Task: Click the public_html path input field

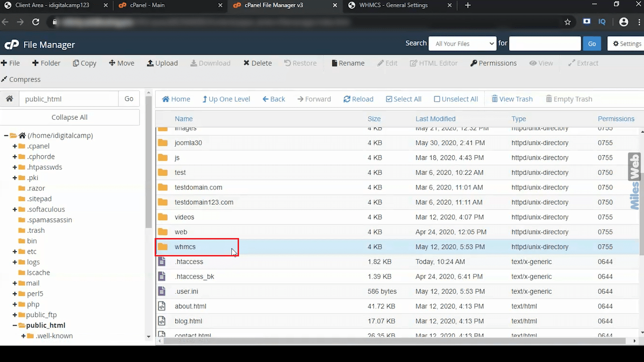Action: 68,99
